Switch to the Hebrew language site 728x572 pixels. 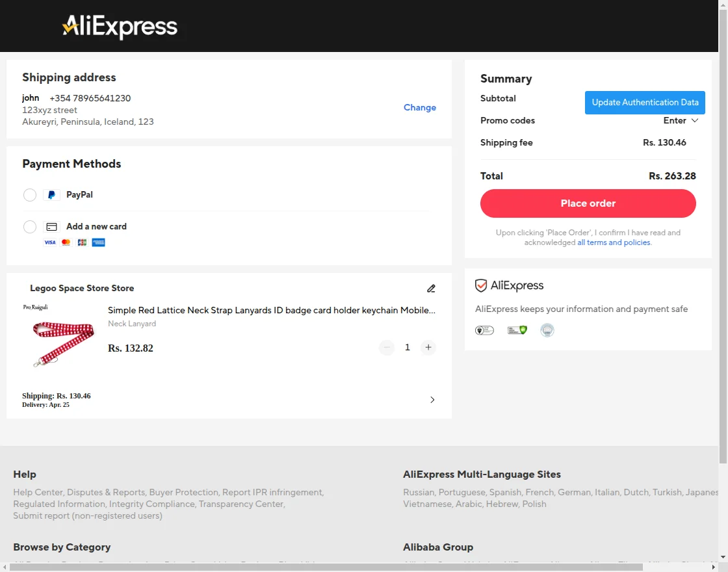(x=502, y=504)
